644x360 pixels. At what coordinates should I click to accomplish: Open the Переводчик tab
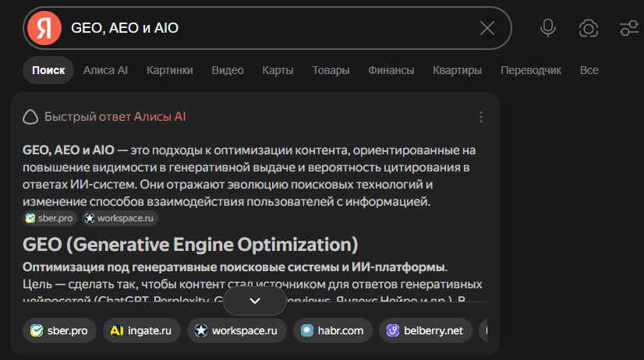531,70
